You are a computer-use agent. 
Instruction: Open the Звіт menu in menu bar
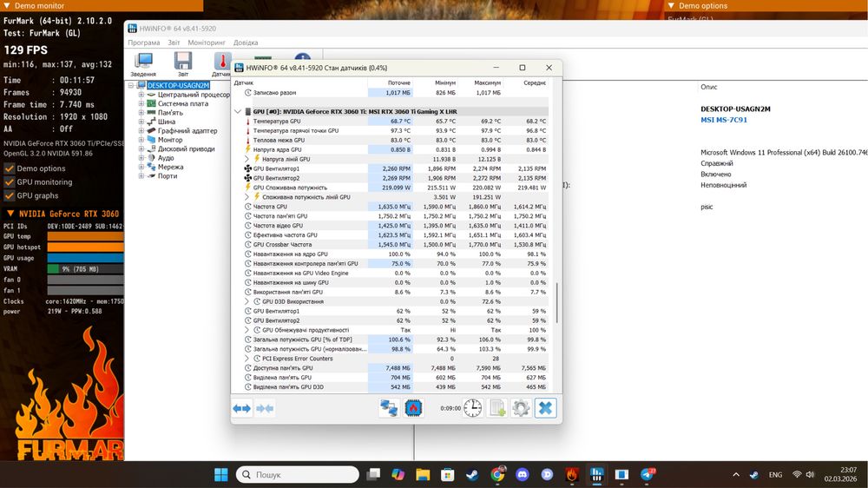(x=174, y=43)
